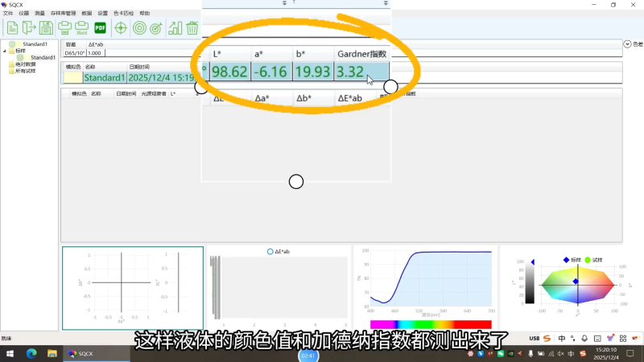Click the pale yellow simulated color swatch
This screenshot has width=644, height=362.
pyautogui.click(x=72, y=77)
